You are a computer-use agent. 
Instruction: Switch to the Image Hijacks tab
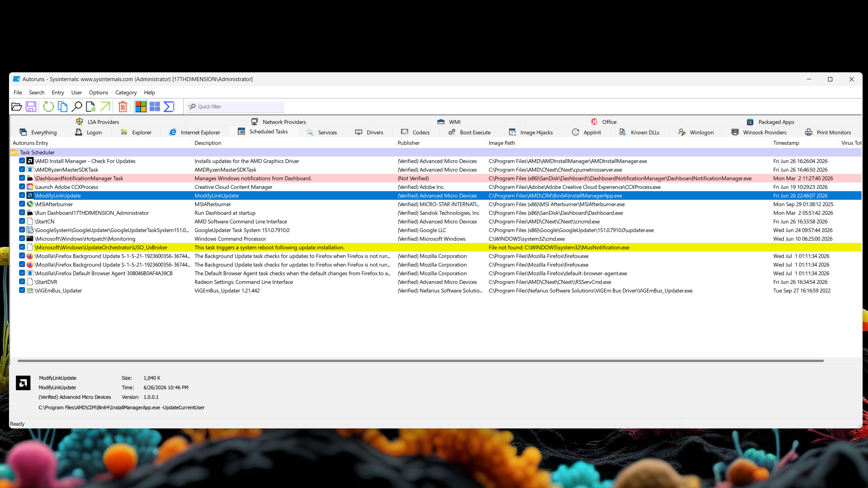(531, 132)
